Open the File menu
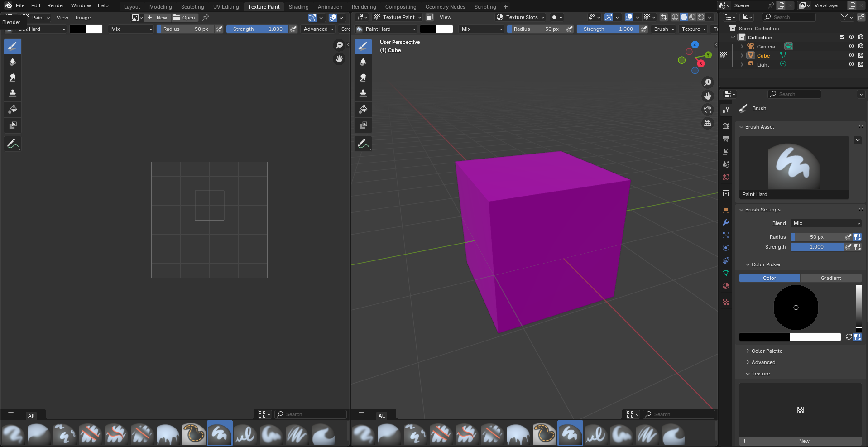The width and height of the screenshot is (868, 447). [x=20, y=5]
